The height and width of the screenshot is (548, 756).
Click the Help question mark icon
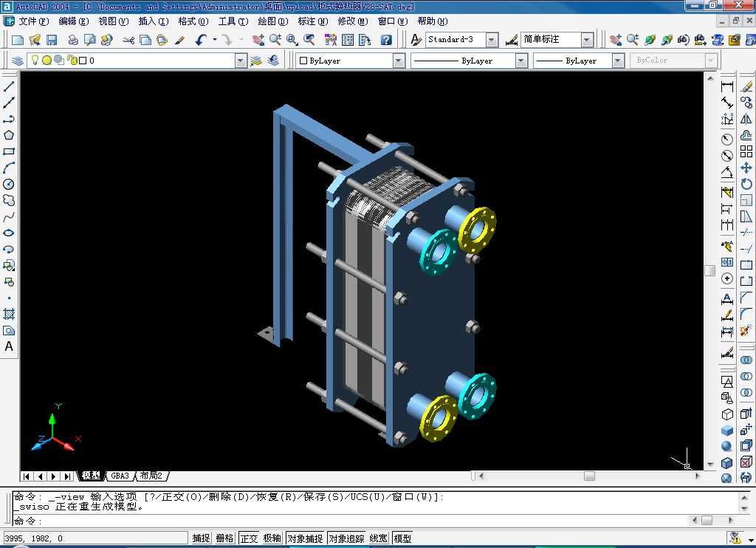pyautogui.click(x=386, y=40)
